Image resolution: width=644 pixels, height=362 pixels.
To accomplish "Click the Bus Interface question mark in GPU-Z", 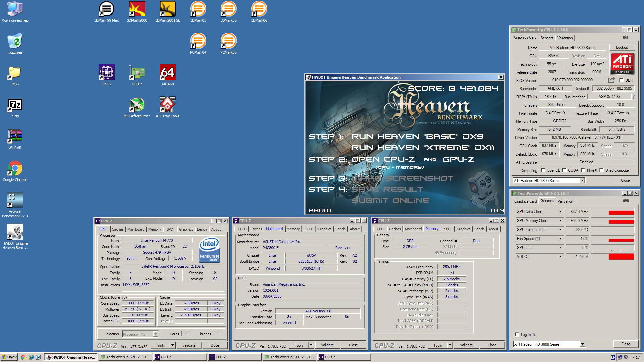I will click(x=633, y=97).
